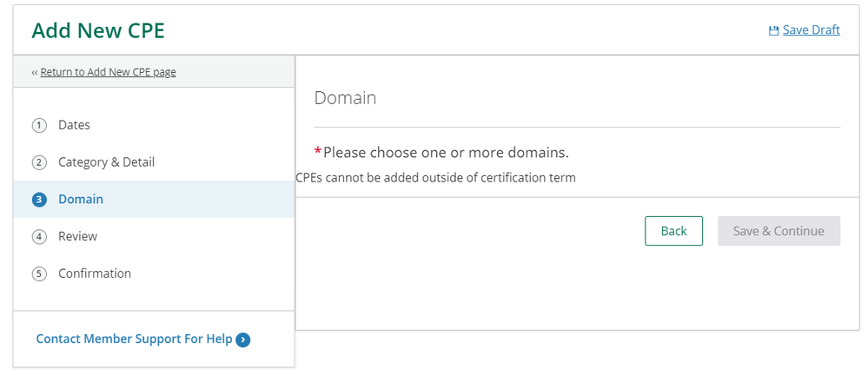This screenshot has width=868, height=375.
Task: Click the step 1 circle icon
Action: (x=39, y=126)
